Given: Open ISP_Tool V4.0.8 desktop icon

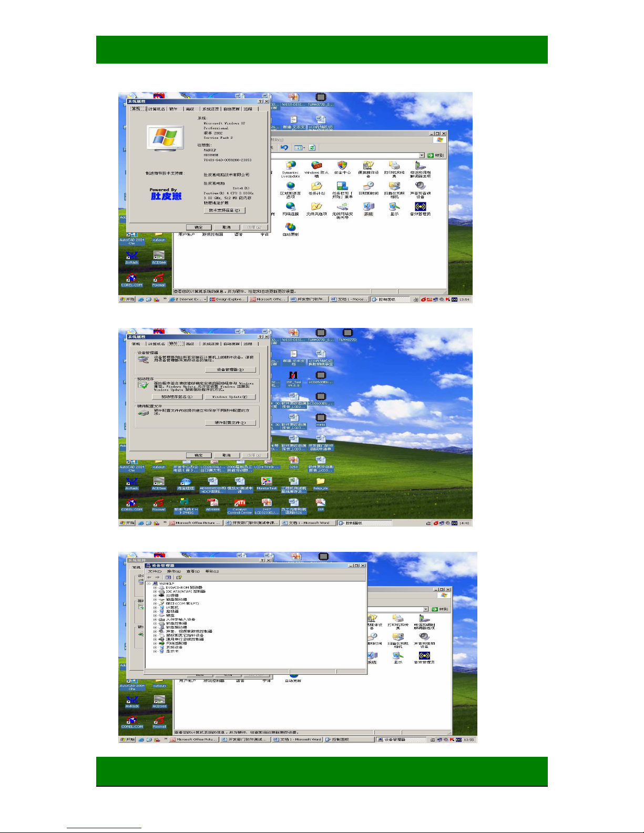Looking at the screenshot, I should [x=293, y=379].
